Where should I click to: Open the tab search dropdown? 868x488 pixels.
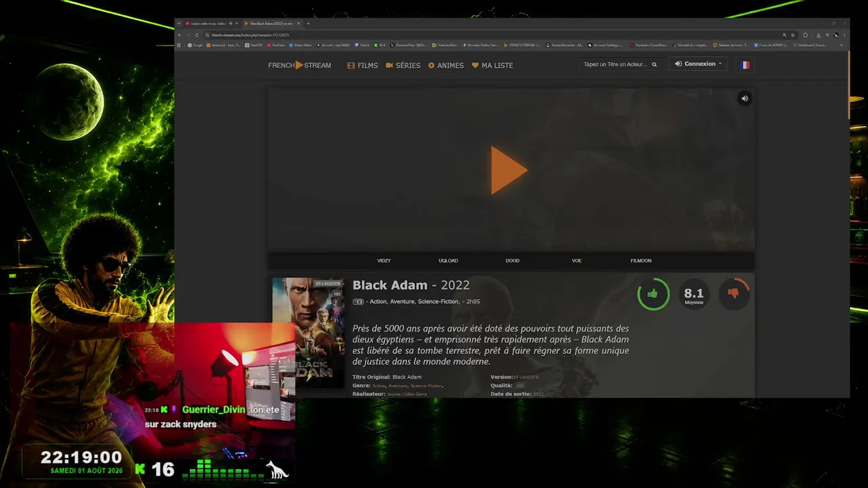pyautogui.click(x=179, y=24)
